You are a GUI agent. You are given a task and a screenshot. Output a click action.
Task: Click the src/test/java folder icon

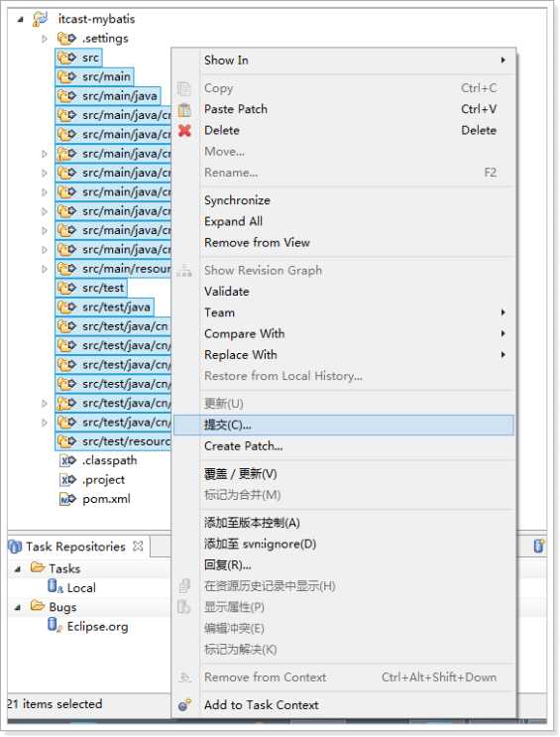(x=66, y=307)
